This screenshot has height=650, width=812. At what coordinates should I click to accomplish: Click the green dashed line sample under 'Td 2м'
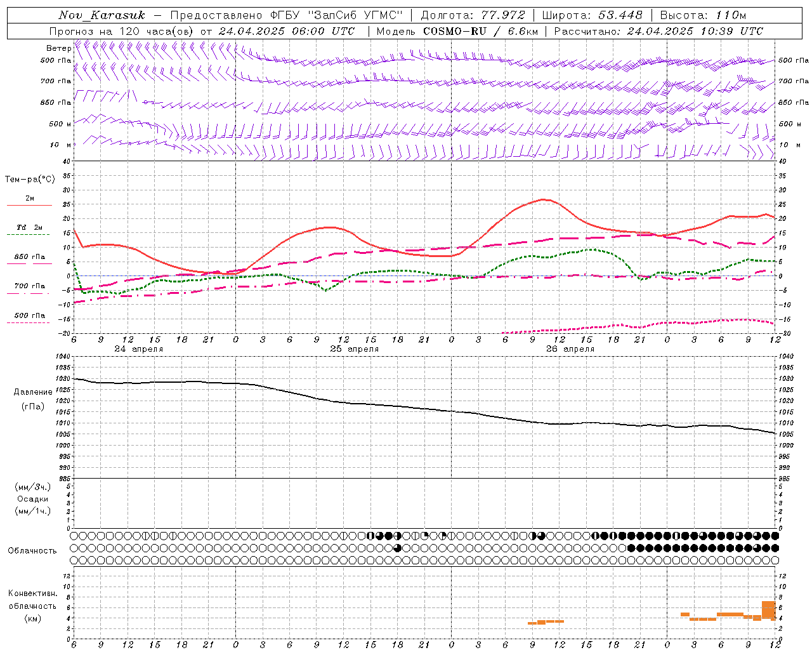point(29,235)
